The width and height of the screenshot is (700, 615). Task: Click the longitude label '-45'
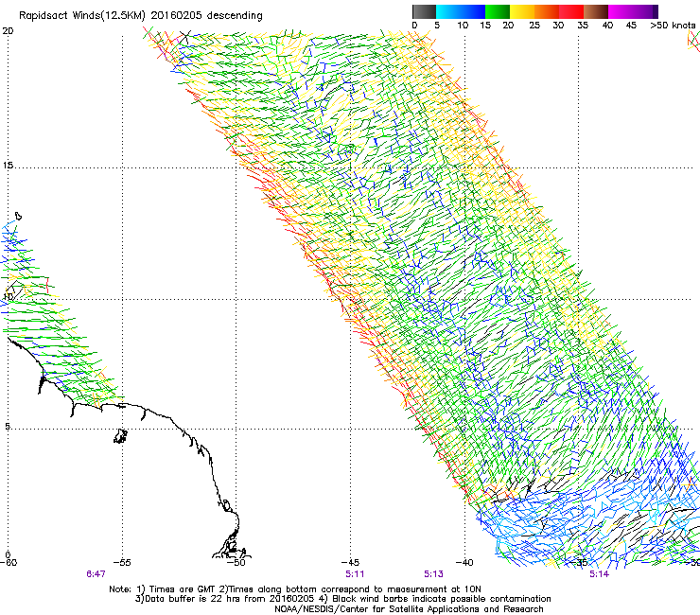[350, 562]
